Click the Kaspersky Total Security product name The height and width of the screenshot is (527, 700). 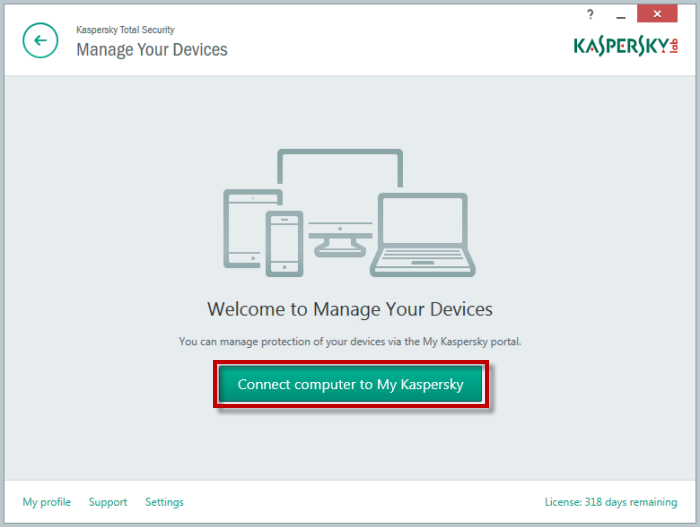pos(125,30)
